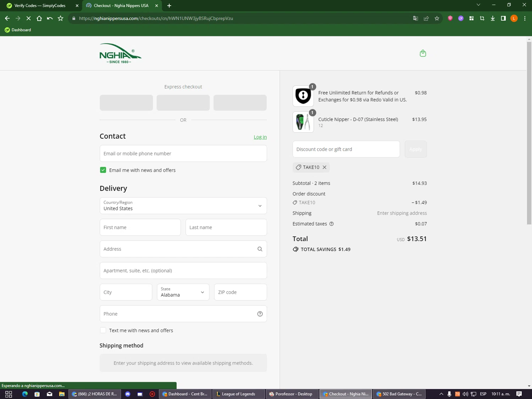Image resolution: width=532 pixels, height=399 pixels.
Task: Open File Explorer from the taskbar
Action: point(62,394)
